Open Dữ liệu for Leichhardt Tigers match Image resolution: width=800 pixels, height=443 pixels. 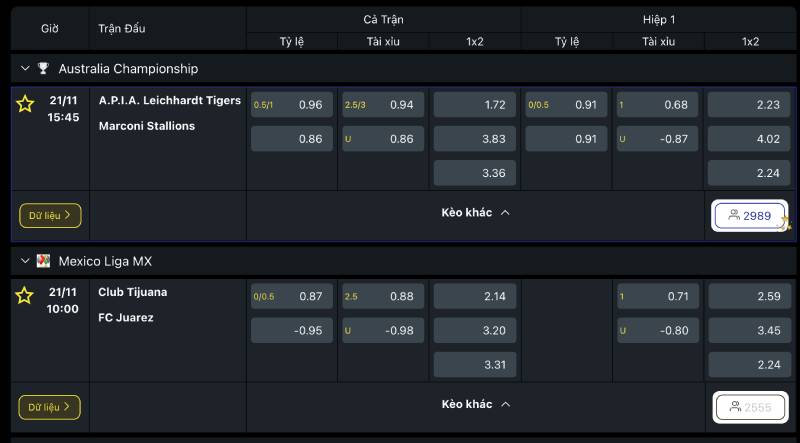click(x=50, y=215)
